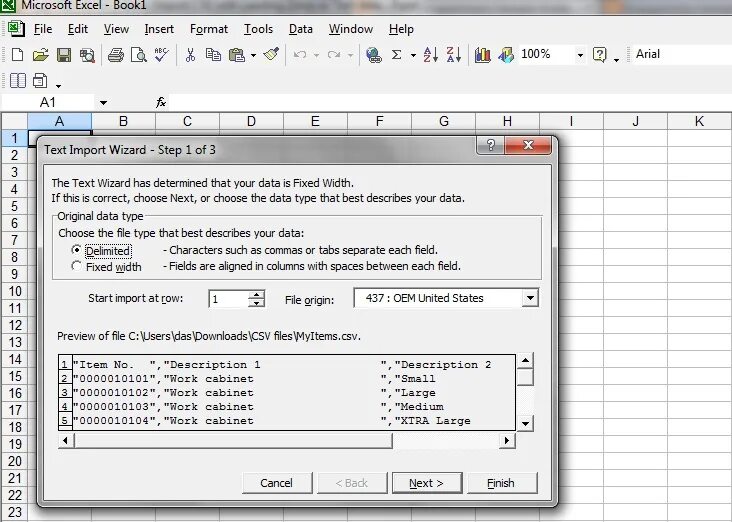This screenshot has height=522, width=732.
Task: Click the Start import at row field
Action: pyautogui.click(x=229, y=298)
